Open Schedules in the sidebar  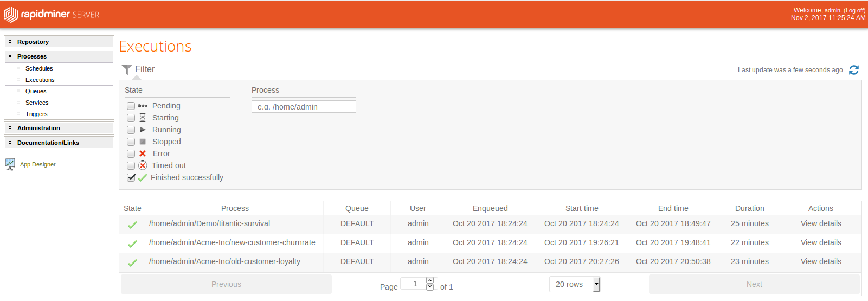point(39,69)
